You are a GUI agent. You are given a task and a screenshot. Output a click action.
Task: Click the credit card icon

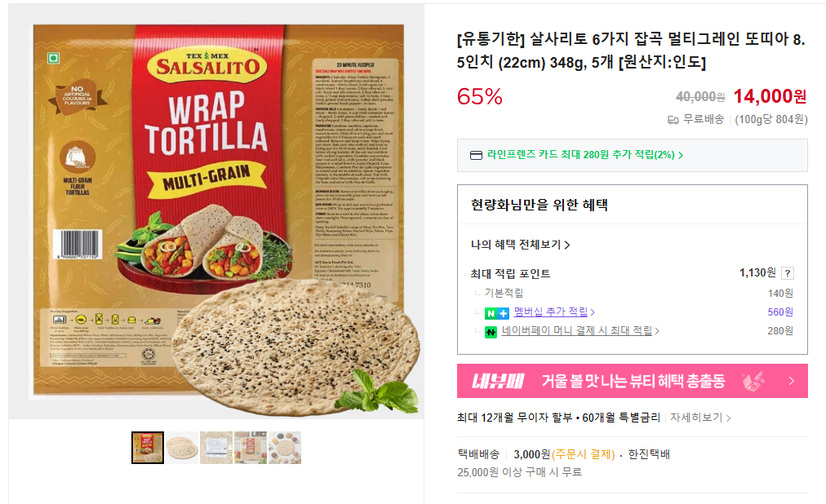click(476, 155)
